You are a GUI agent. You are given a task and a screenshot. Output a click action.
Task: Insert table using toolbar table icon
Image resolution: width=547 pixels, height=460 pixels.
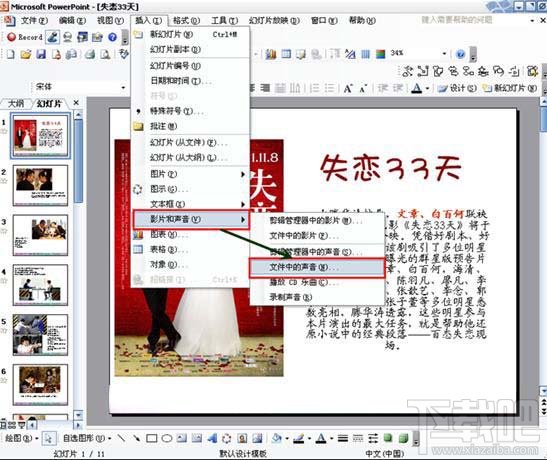tap(286, 54)
